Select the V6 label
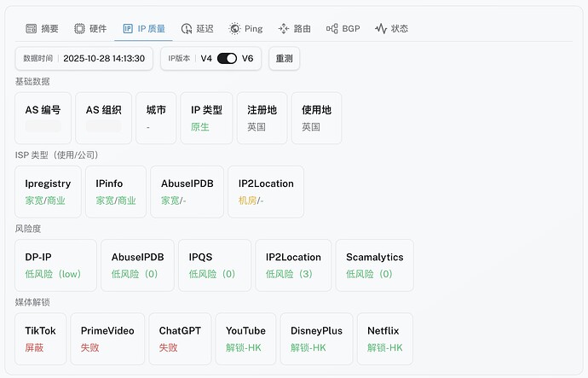The height and width of the screenshot is (378, 588). [247, 59]
